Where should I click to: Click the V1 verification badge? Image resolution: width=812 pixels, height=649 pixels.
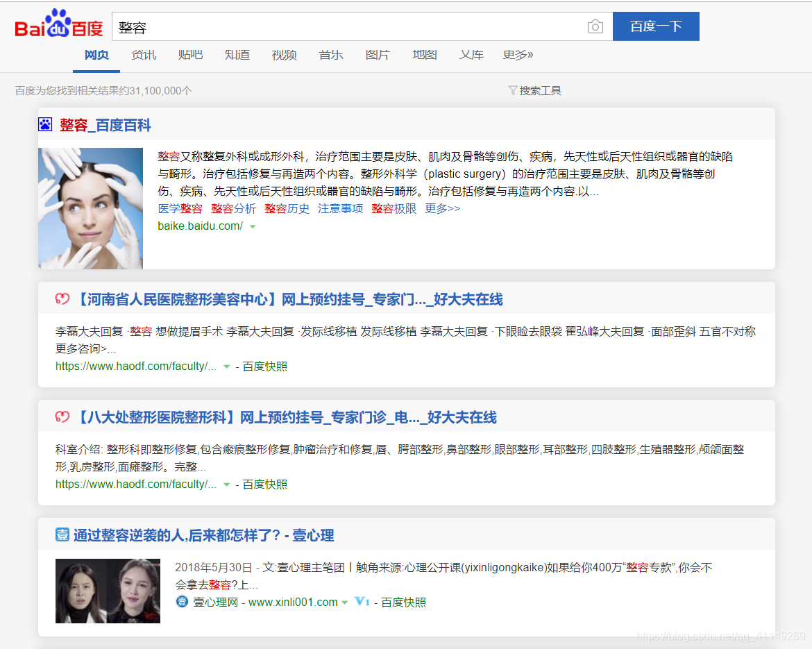point(362,601)
